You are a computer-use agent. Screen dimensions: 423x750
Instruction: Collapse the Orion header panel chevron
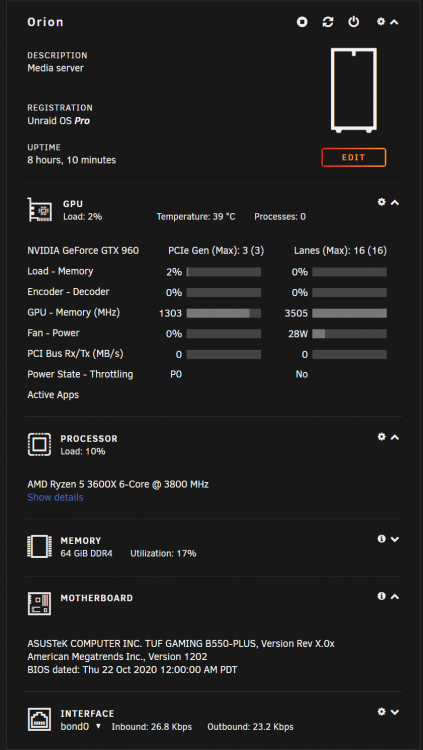point(394,22)
